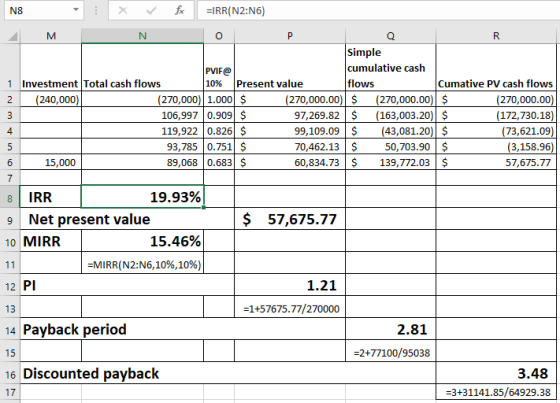
Task: Click the 3.48 discounted payback cell
Action: pos(496,374)
